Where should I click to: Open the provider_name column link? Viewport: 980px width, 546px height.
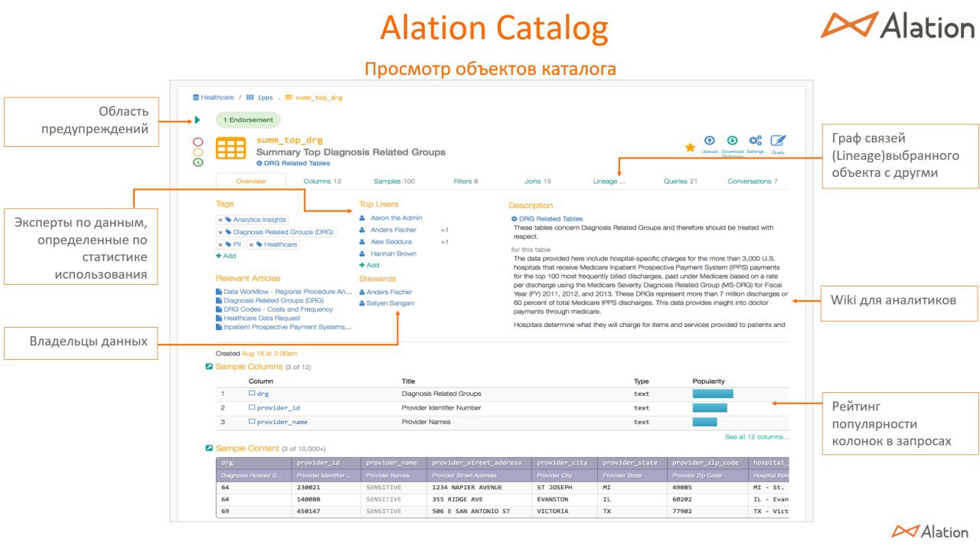pos(282,422)
